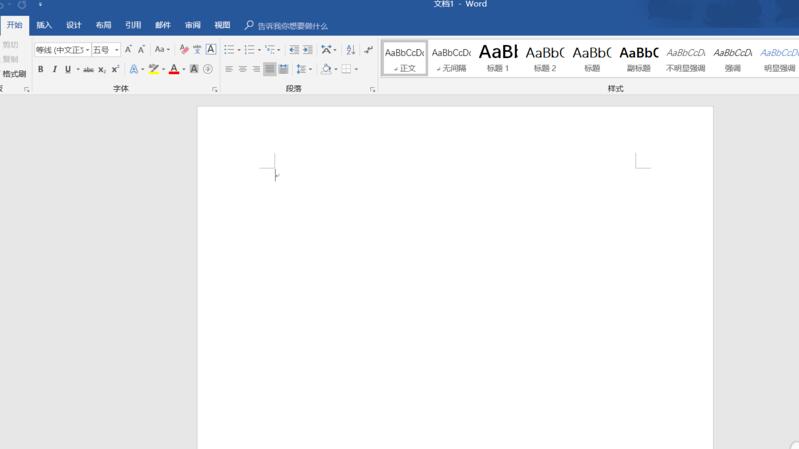Expand line spacing dropdown arrow

coord(310,69)
